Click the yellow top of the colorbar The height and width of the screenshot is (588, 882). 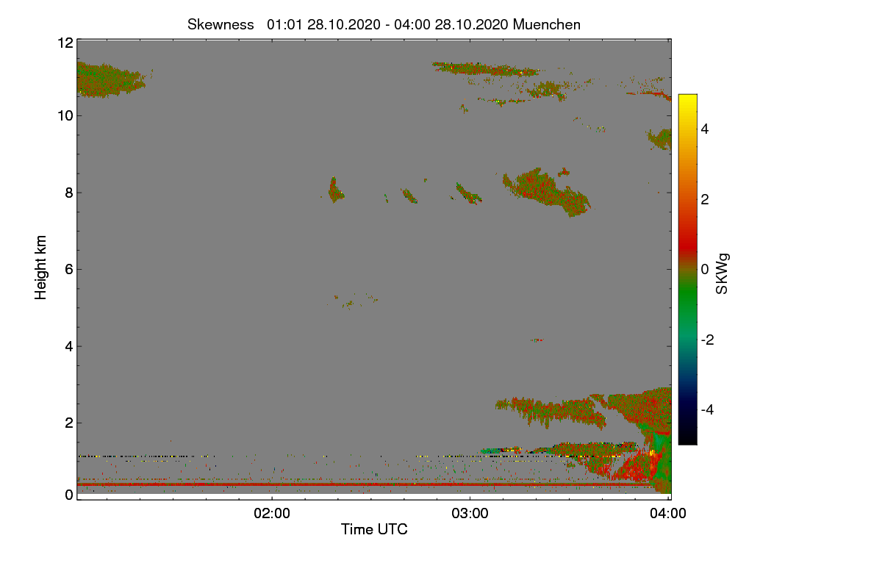pyautogui.click(x=687, y=101)
